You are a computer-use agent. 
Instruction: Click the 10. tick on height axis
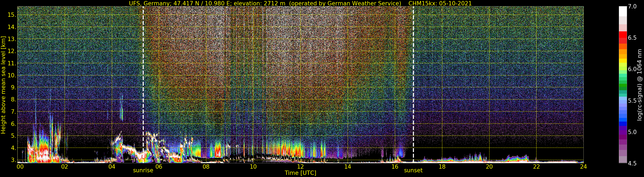[12, 75]
